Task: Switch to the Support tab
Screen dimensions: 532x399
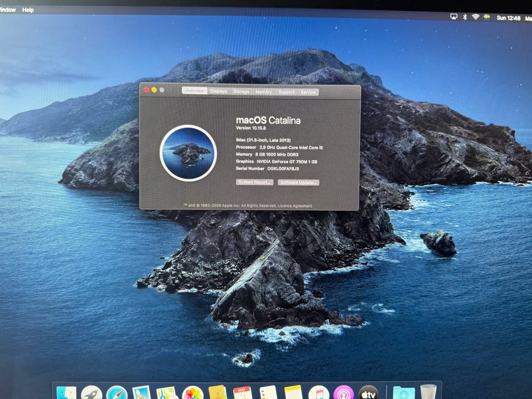Action: tap(287, 92)
